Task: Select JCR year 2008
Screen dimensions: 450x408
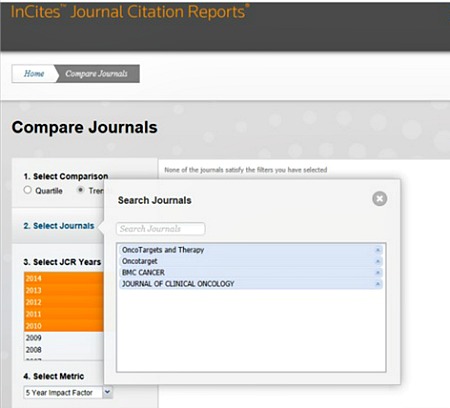Action: tap(64, 350)
